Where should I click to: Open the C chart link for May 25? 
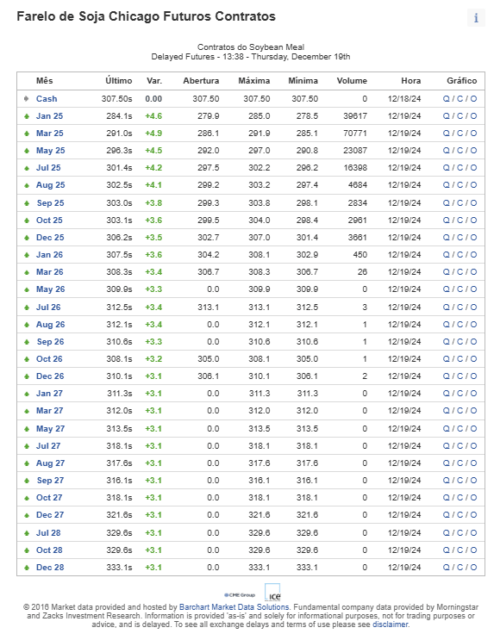(x=460, y=150)
